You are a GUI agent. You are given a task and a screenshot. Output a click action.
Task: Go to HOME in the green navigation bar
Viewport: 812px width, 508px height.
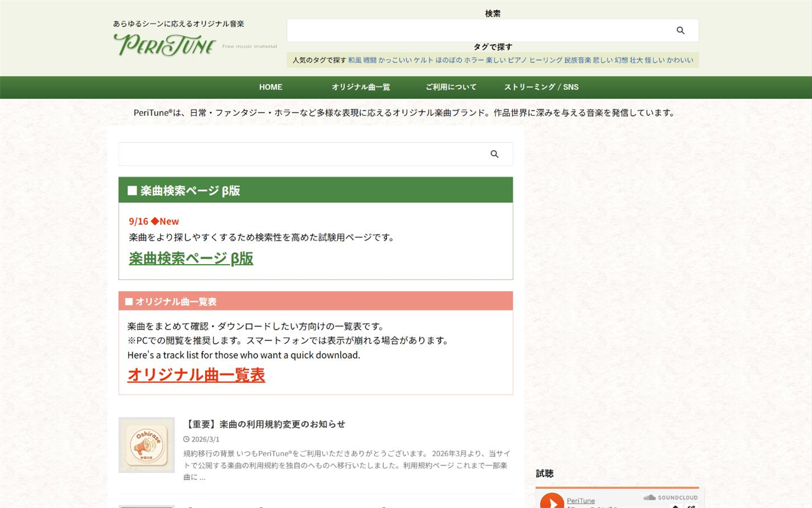click(x=271, y=87)
